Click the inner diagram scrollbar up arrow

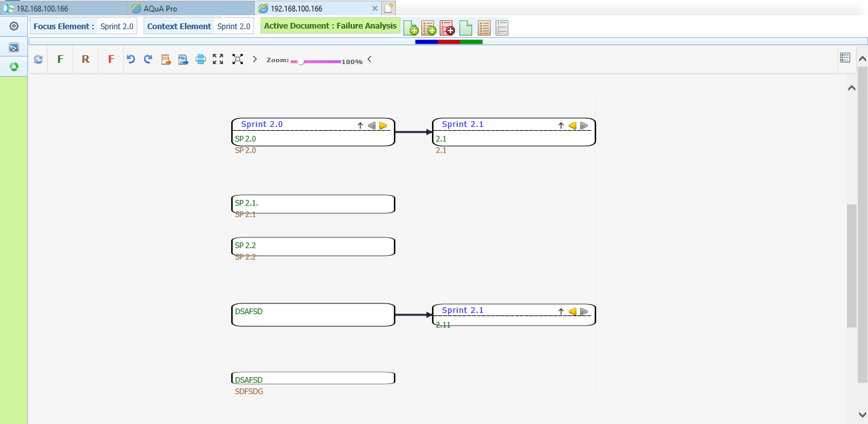point(852,88)
